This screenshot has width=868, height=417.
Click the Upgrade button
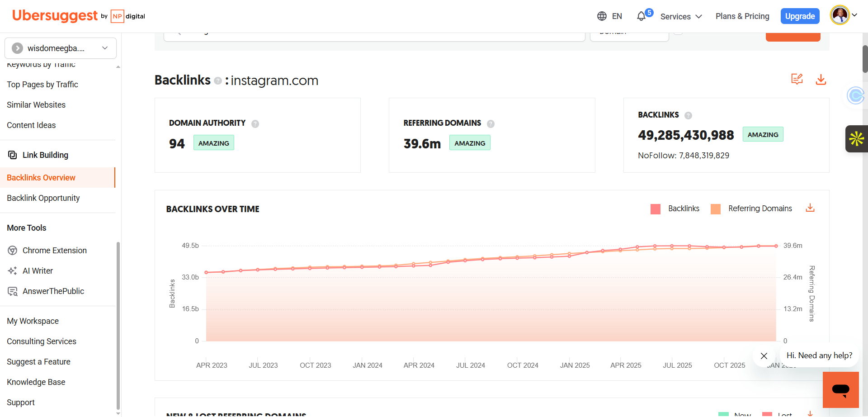[800, 16]
